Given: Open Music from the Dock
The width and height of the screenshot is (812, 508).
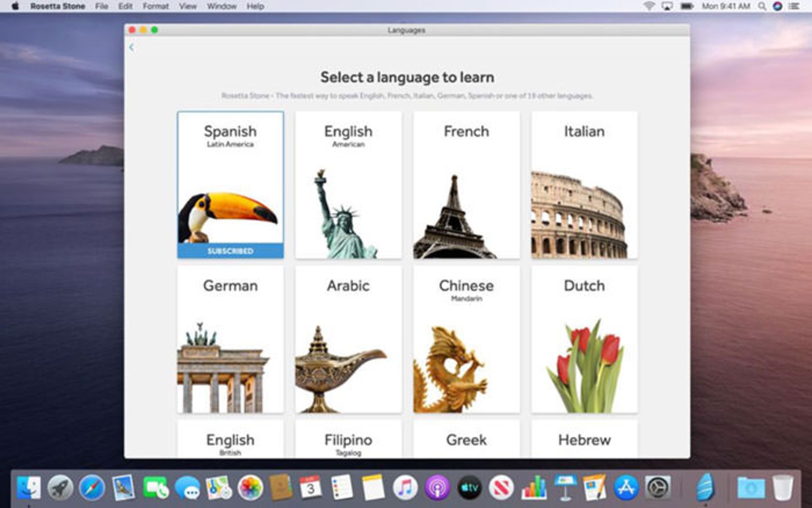Looking at the screenshot, I should [405, 488].
